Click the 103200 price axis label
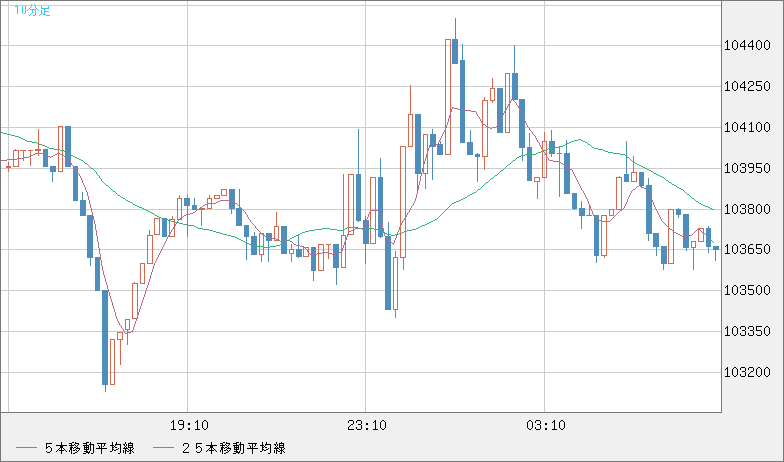This screenshot has width=784, height=462. (x=748, y=372)
